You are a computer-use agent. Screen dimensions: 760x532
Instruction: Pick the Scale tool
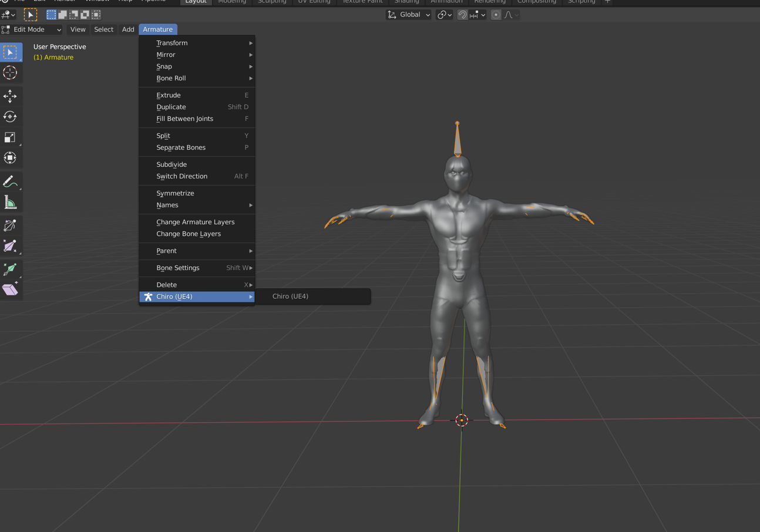[x=11, y=137]
